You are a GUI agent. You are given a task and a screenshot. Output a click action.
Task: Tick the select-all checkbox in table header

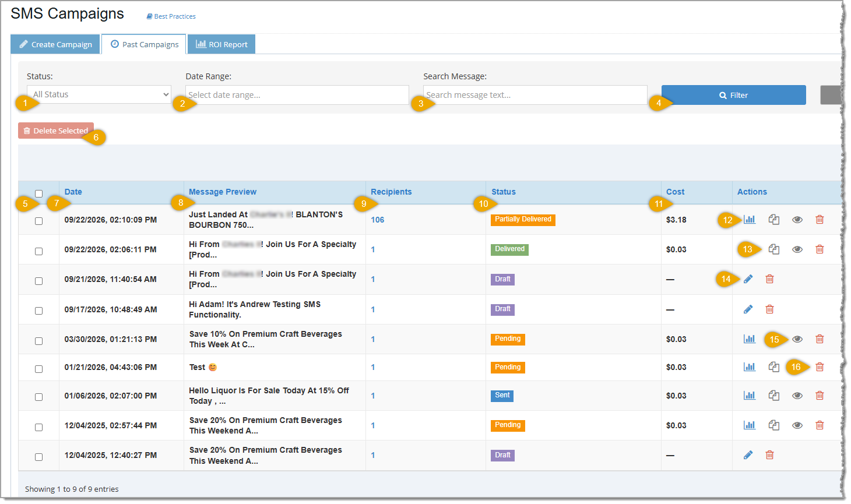[x=38, y=193]
